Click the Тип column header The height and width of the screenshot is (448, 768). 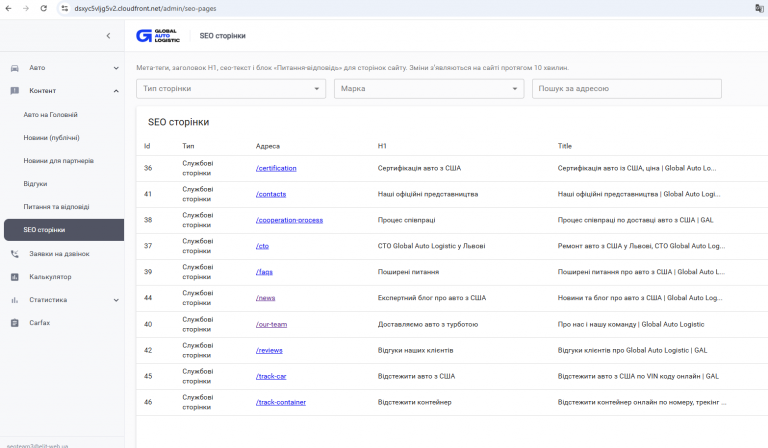click(x=188, y=146)
